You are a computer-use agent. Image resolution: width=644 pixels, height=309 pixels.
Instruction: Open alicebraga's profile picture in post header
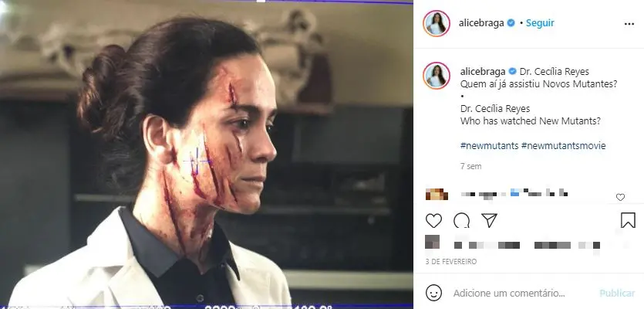436,23
